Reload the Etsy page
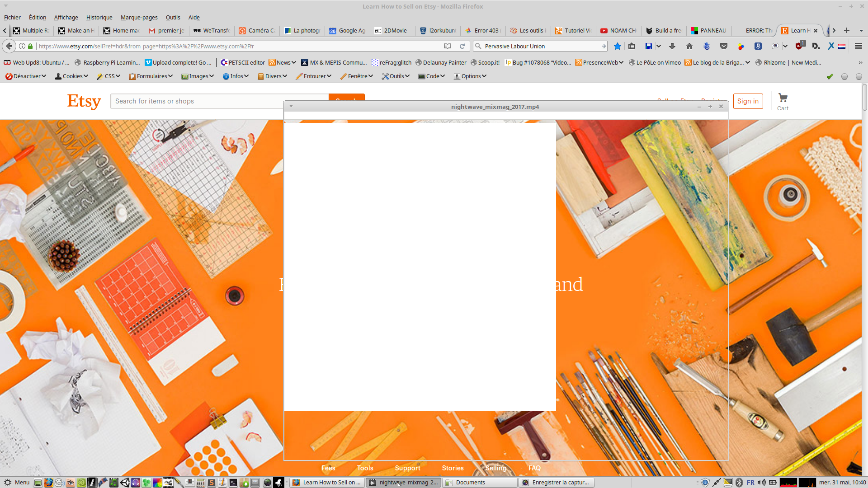 point(462,46)
